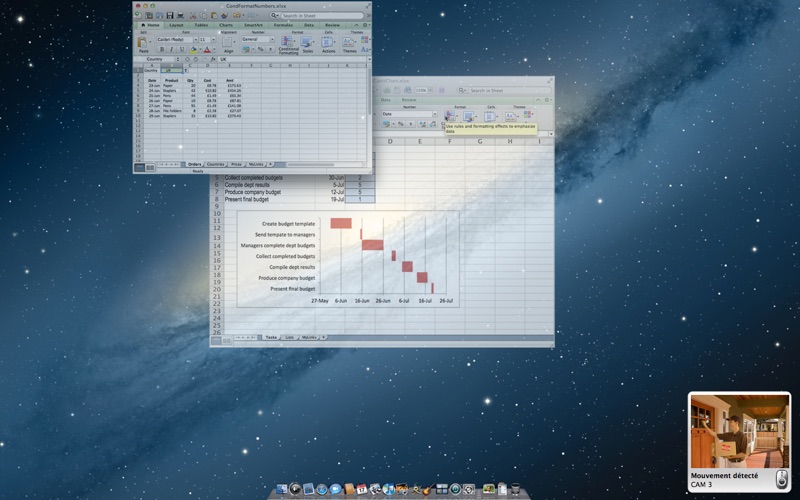
Task: Click the Prices sheet tab
Action: pos(237,164)
